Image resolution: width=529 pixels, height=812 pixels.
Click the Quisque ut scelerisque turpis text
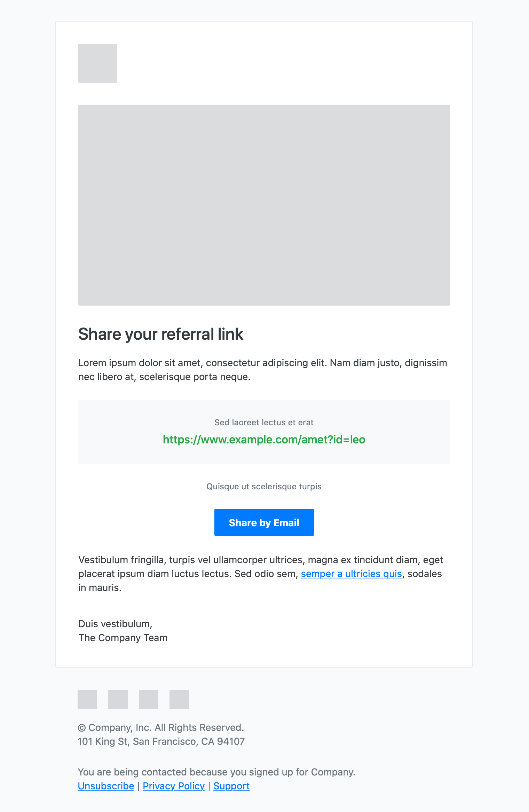coord(264,486)
